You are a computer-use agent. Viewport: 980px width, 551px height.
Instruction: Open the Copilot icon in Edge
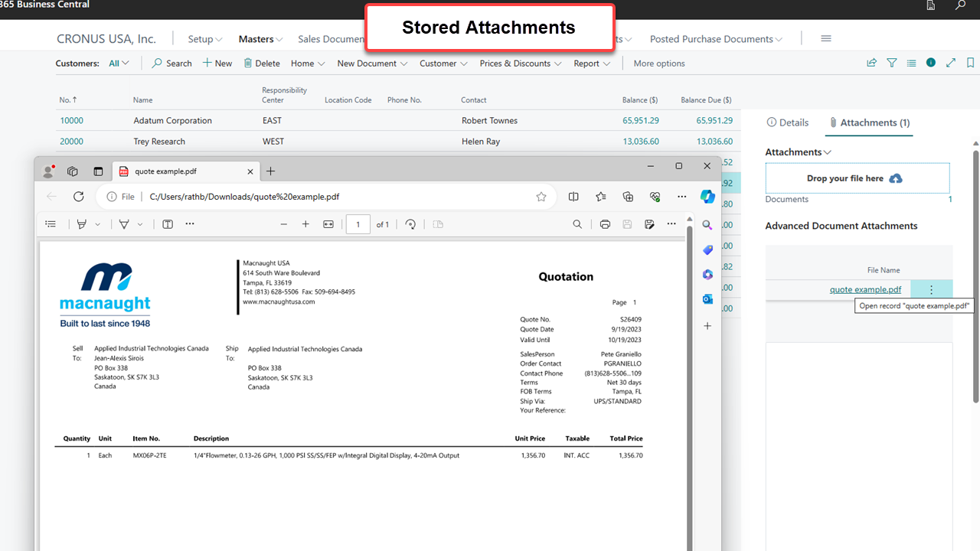point(708,197)
